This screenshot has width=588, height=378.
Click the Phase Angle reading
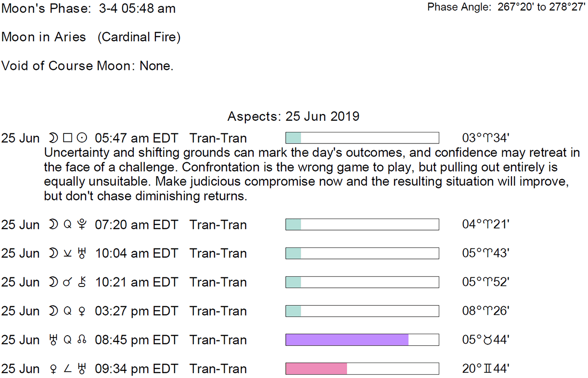[x=506, y=8]
